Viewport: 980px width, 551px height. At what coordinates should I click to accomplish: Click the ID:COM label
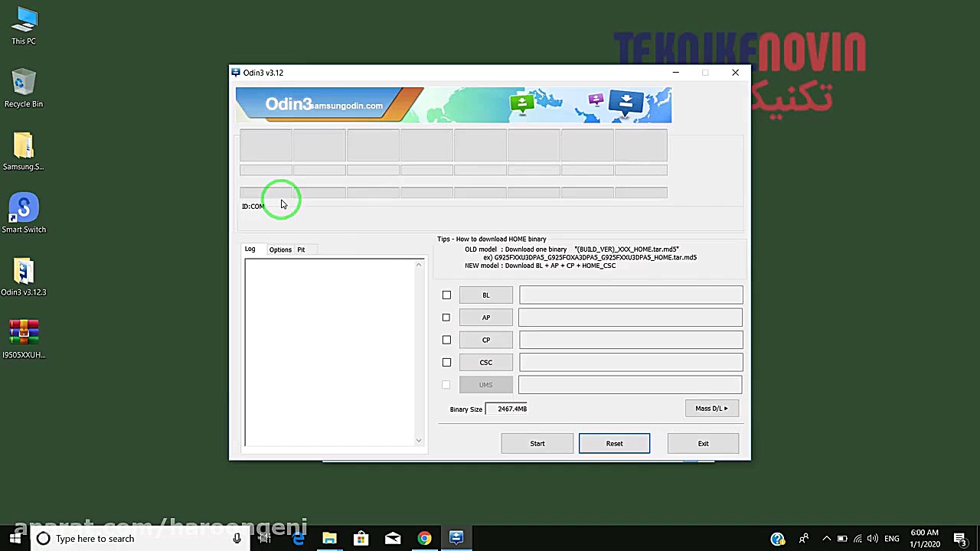click(253, 207)
